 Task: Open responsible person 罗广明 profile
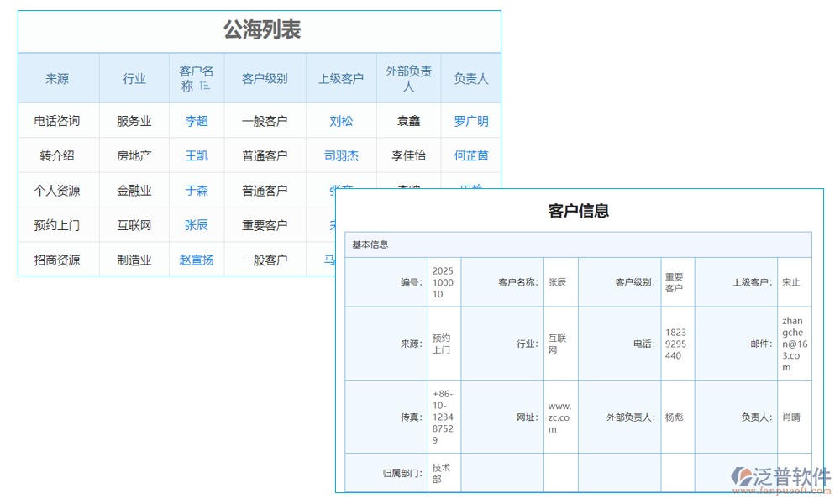point(470,120)
